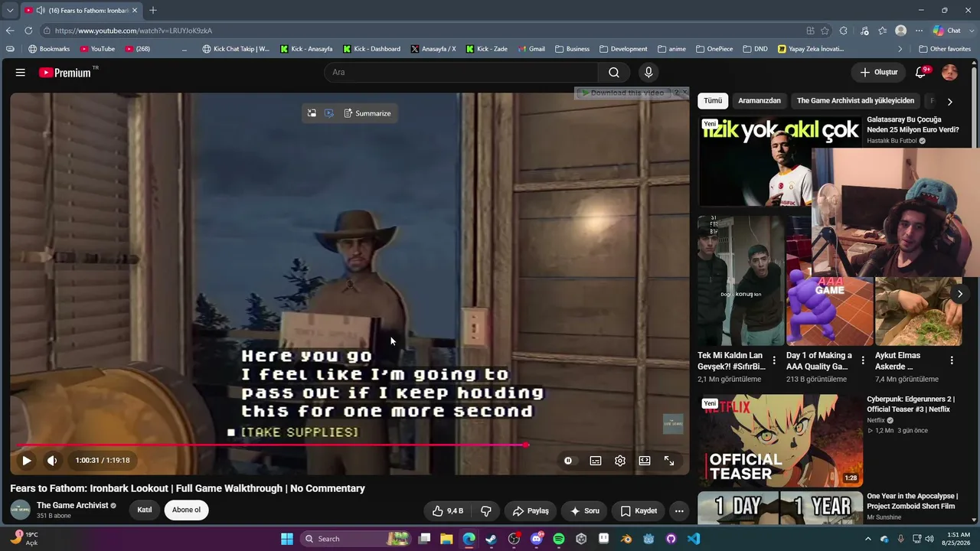Open Galatasaray Bu Çocuğa video title
980x551 pixels.
pyautogui.click(x=912, y=125)
